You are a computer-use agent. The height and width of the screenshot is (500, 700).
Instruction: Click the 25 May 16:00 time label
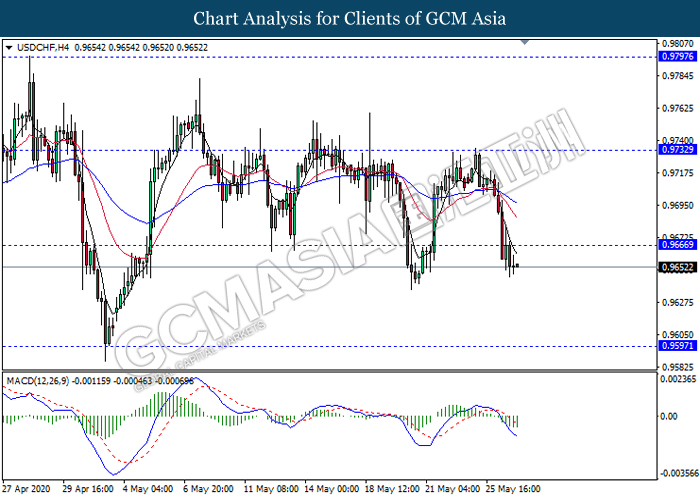[x=513, y=489]
